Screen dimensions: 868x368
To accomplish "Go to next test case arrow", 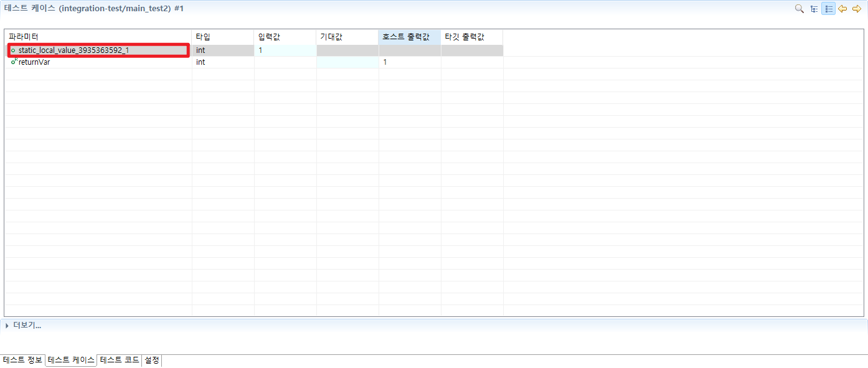I will click(857, 9).
